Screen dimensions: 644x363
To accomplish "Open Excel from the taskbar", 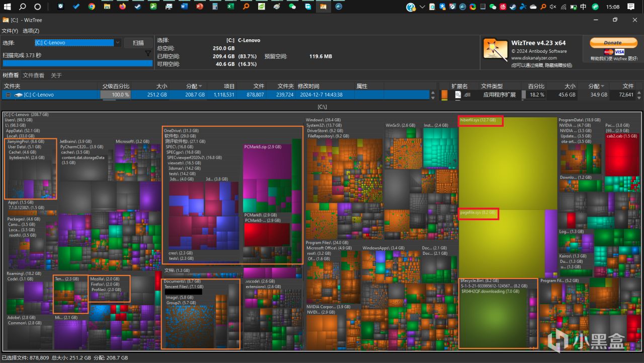I will coord(230,7).
